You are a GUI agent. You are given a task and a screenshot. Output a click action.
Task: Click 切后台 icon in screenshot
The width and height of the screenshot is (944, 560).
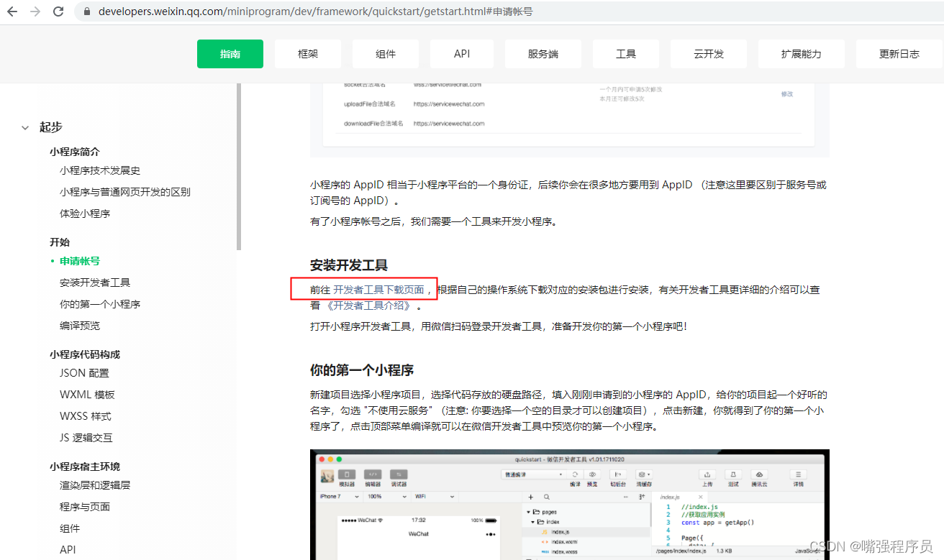(617, 474)
